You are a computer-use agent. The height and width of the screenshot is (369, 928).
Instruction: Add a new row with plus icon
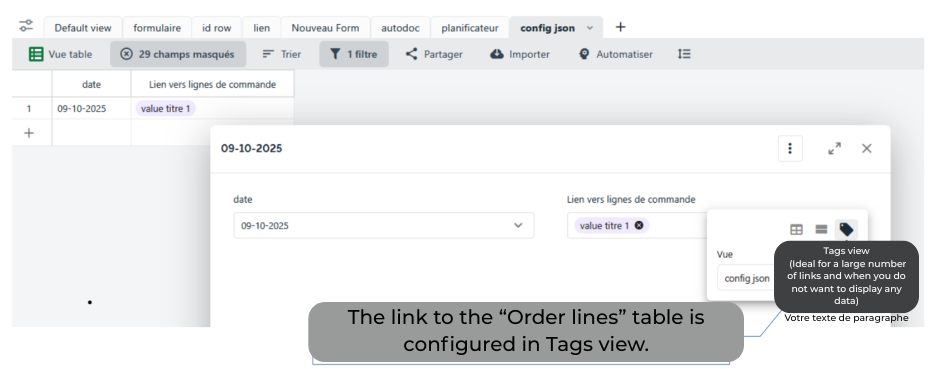point(28,133)
